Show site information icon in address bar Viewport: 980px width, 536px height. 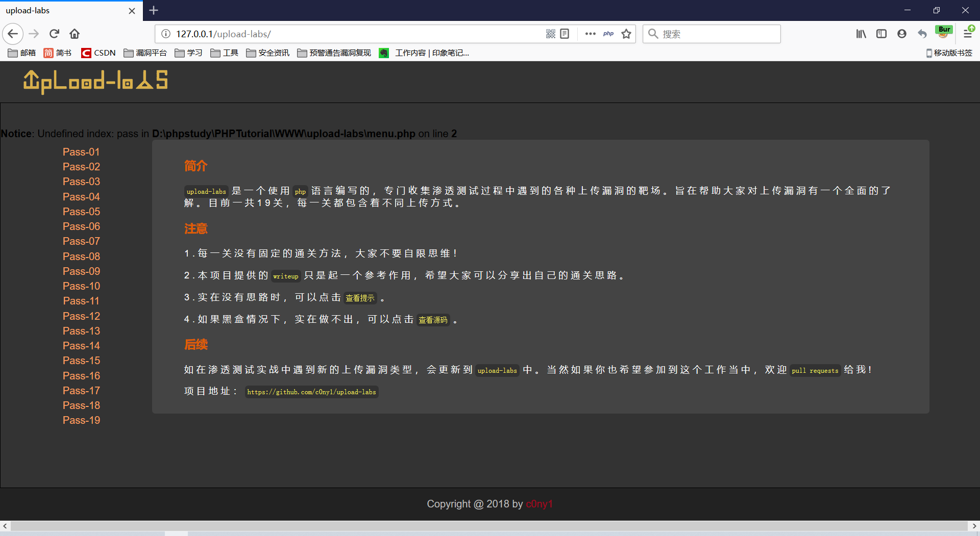pos(166,34)
